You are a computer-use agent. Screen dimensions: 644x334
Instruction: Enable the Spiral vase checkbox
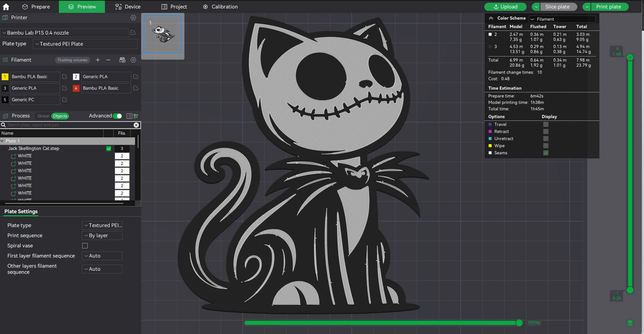point(85,246)
